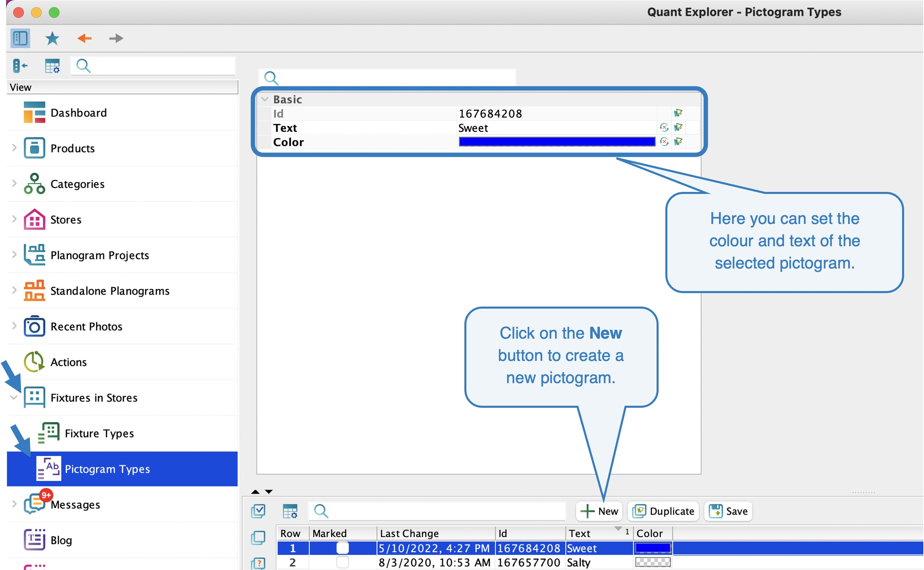Click the question-mark marking icon
The image size is (924, 570).
[x=259, y=563]
